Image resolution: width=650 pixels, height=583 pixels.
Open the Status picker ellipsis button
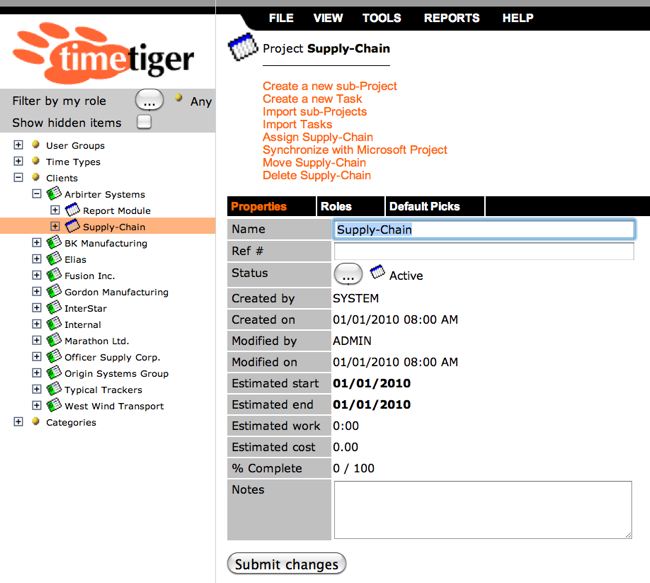[x=348, y=274]
